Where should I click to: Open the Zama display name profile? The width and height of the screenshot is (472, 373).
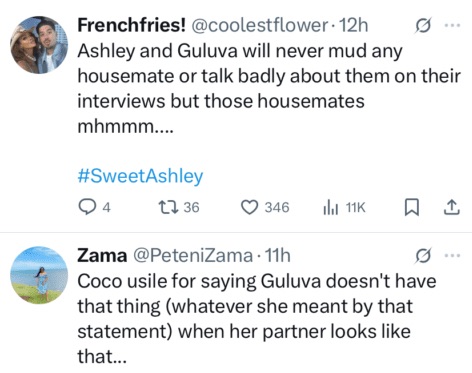102,256
